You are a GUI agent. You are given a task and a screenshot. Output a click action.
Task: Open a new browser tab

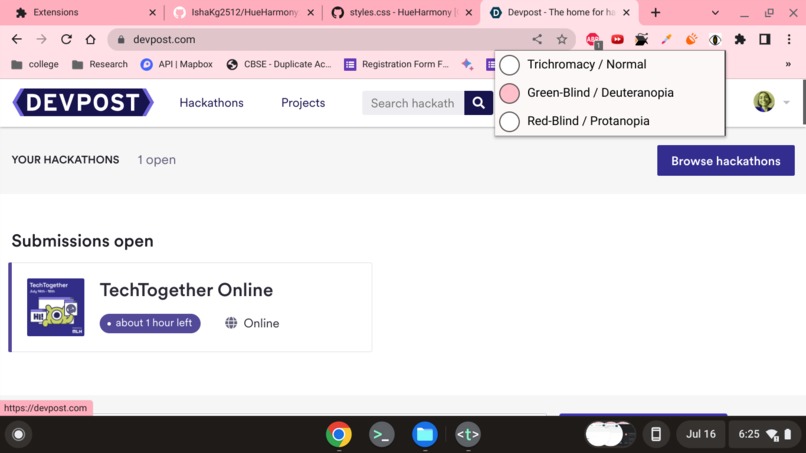(655, 13)
